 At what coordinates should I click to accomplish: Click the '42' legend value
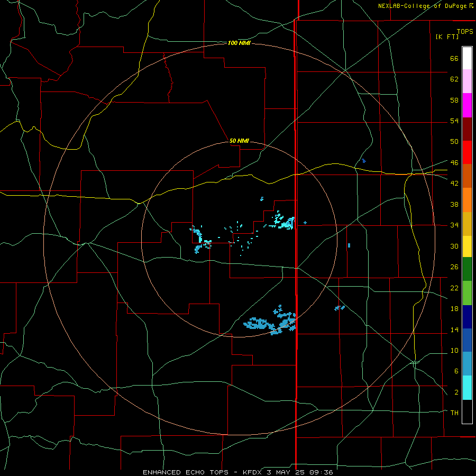pyautogui.click(x=454, y=184)
